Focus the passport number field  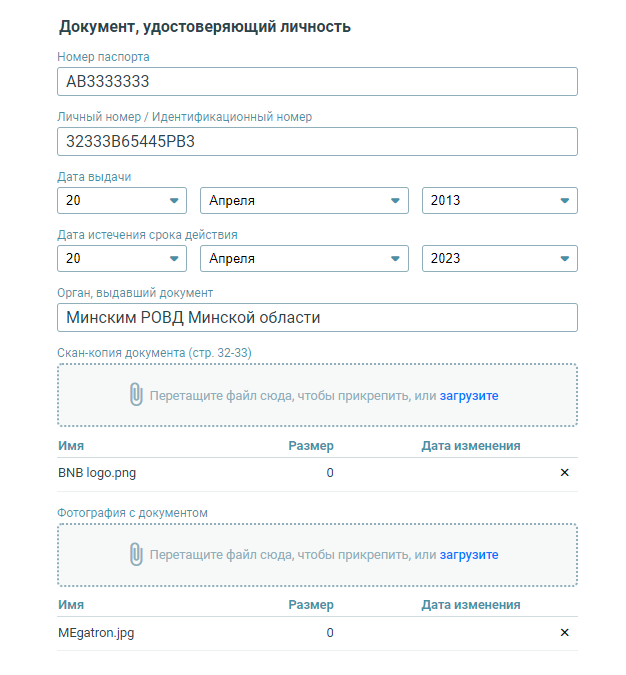(x=317, y=81)
